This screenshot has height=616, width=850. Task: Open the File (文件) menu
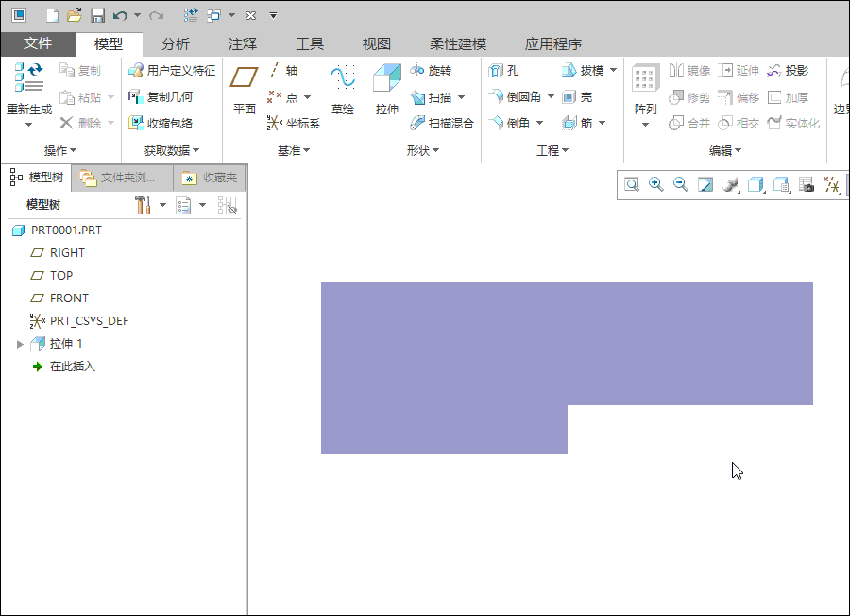tap(38, 43)
